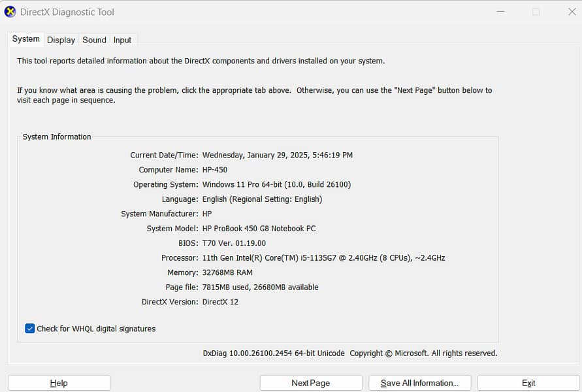Click the computer name HP-450
Viewport: 582px width, 392px height.
(x=215, y=170)
